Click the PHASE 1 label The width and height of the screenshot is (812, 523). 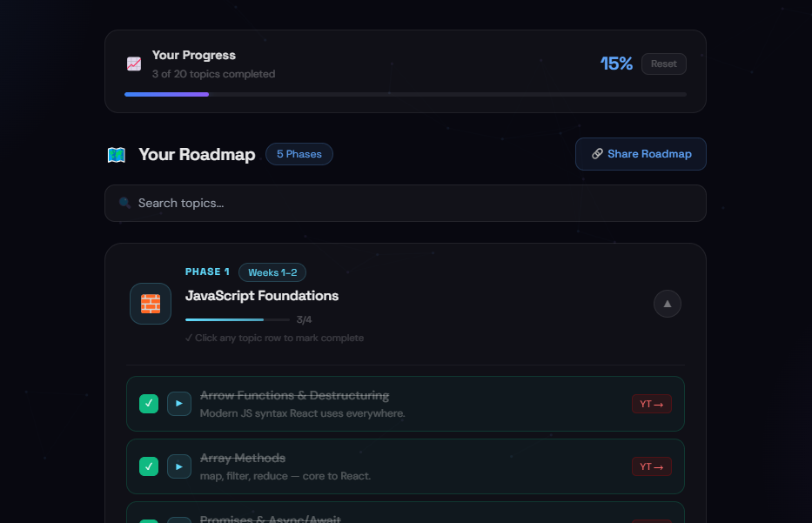click(x=207, y=272)
